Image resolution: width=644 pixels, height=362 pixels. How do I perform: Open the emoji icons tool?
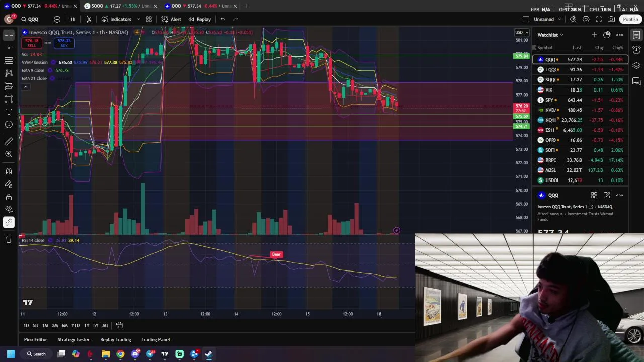coord(9,125)
